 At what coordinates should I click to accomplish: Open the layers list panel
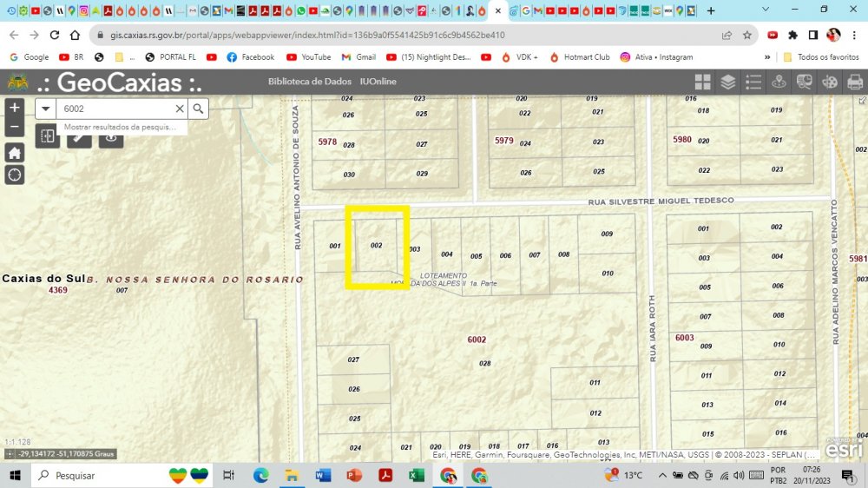tap(728, 82)
